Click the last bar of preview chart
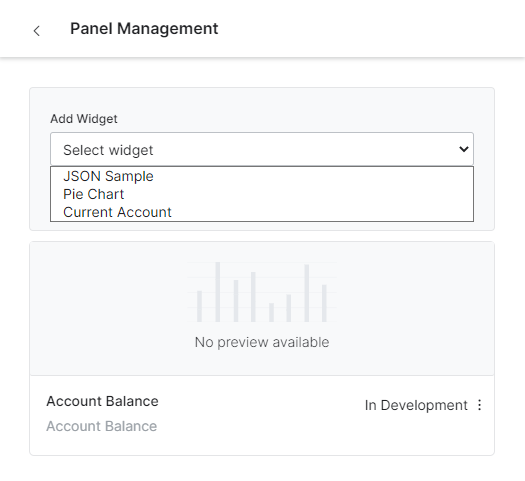 (x=324, y=303)
